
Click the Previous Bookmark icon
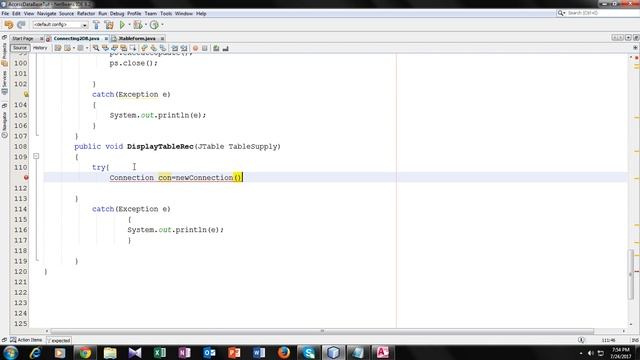tap(144, 48)
